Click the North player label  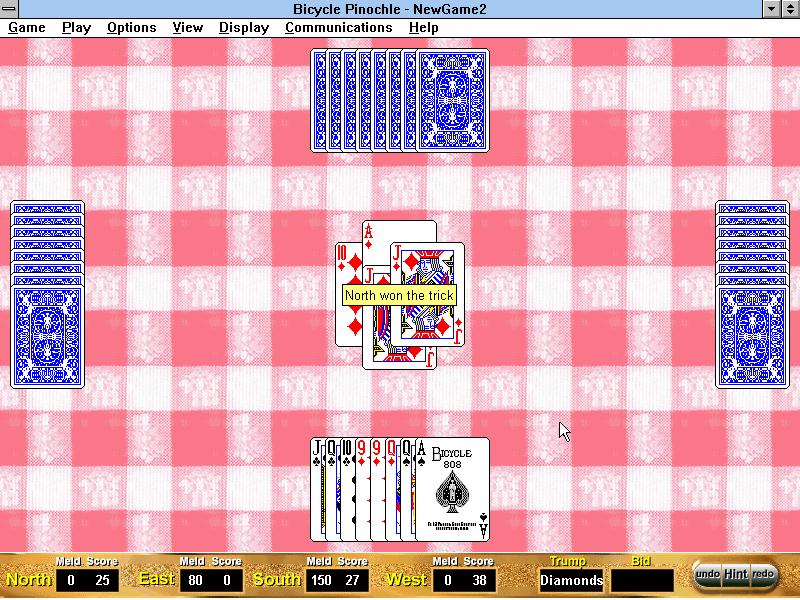click(x=28, y=580)
